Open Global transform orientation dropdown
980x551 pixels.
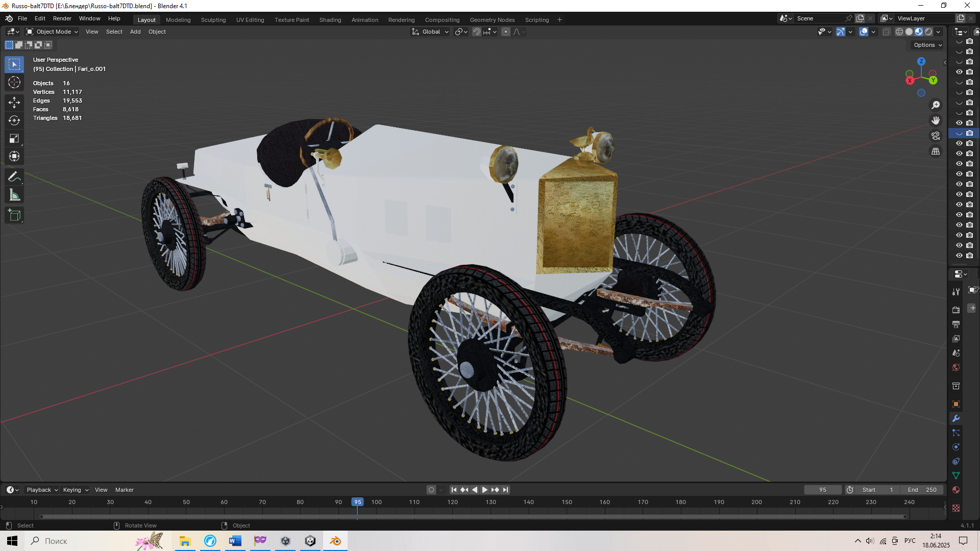(x=430, y=32)
